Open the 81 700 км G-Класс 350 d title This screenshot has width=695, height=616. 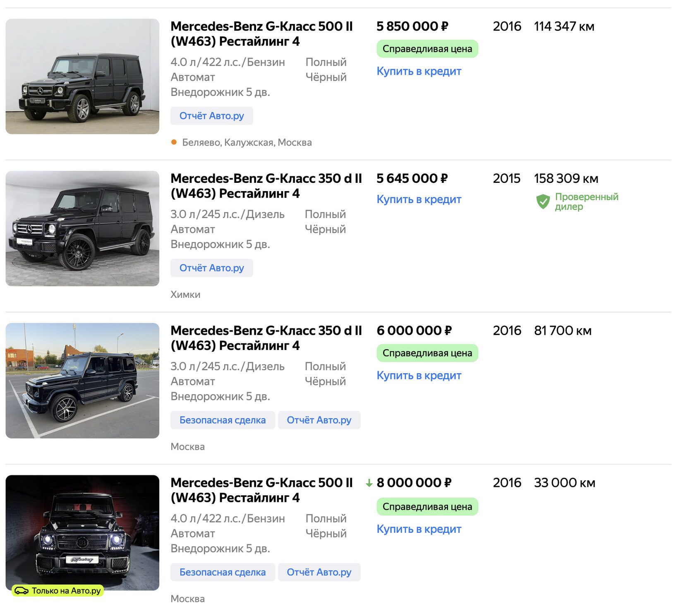point(266,338)
